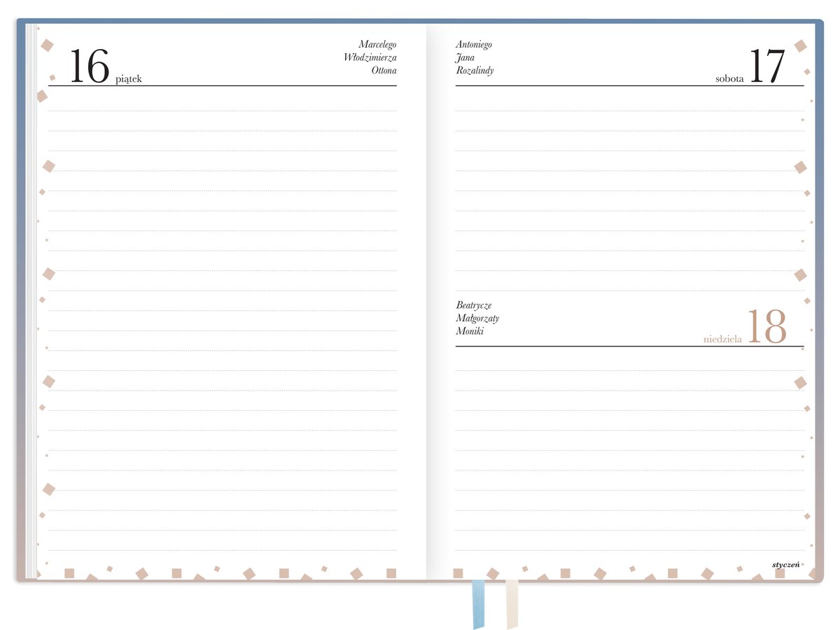This screenshot has height=630, width=840.
Task: Click the cream ribbon bookmark
Action: (512, 603)
